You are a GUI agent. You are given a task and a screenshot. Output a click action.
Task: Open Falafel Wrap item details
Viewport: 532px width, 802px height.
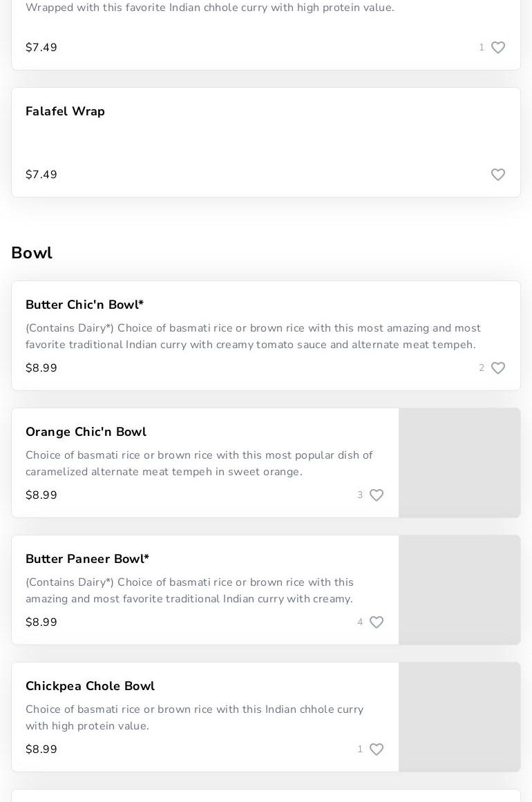click(x=65, y=111)
